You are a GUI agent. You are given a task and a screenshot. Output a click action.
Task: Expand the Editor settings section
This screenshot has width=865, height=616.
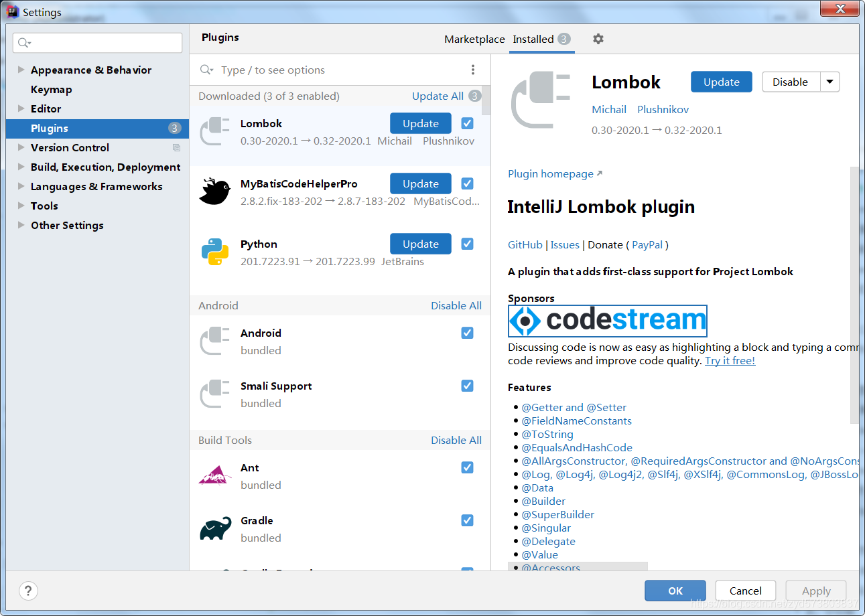point(21,108)
